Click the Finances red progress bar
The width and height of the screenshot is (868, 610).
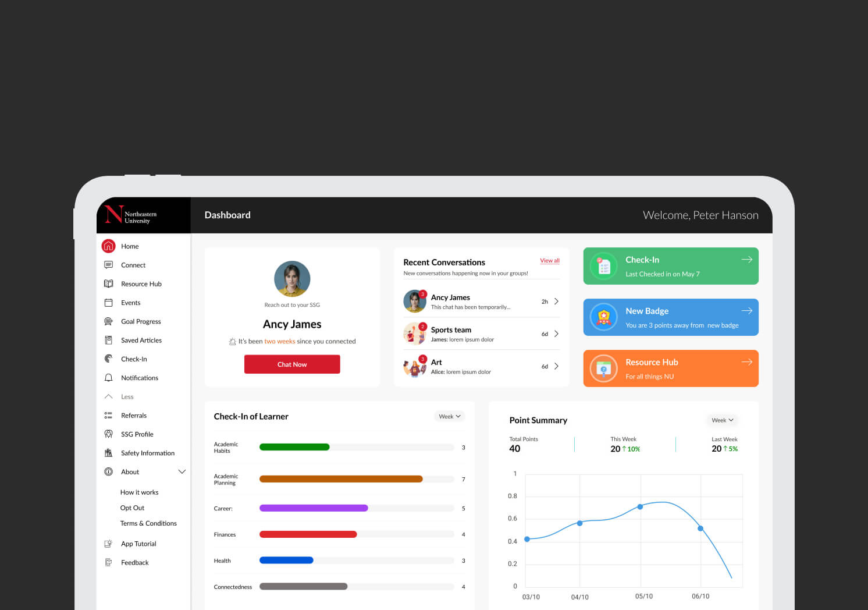[308, 534]
